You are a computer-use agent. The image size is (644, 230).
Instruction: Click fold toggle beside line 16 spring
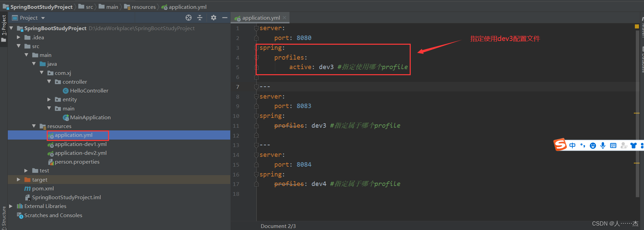click(256, 174)
